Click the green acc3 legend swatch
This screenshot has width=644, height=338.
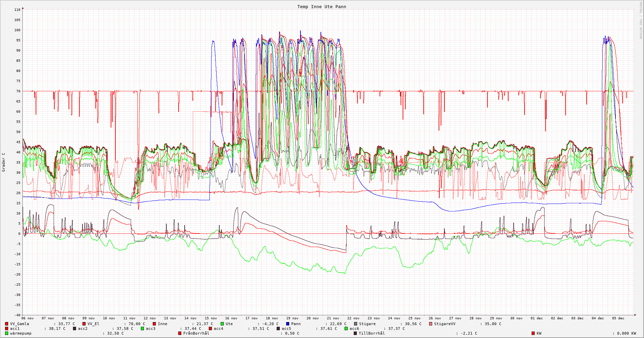tap(142, 328)
